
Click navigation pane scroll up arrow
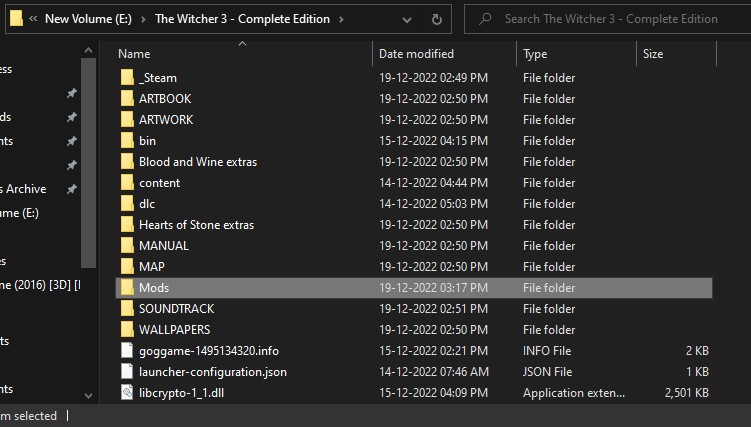(88, 50)
